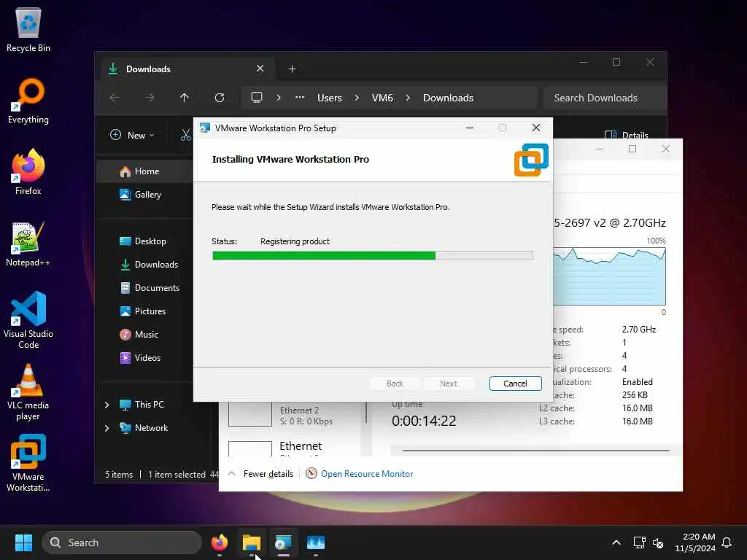The image size is (747, 560).
Task: Click the Downloads breadcrumb in the address bar
Action: [448, 98]
